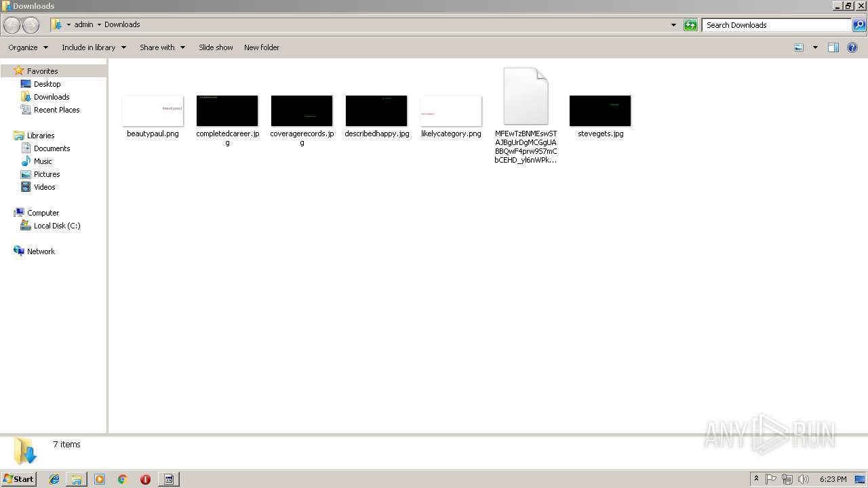Image resolution: width=868 pixels, height=488 pixels.
Task: Open the view options dropdown arrow
Action: pos(815,47)
